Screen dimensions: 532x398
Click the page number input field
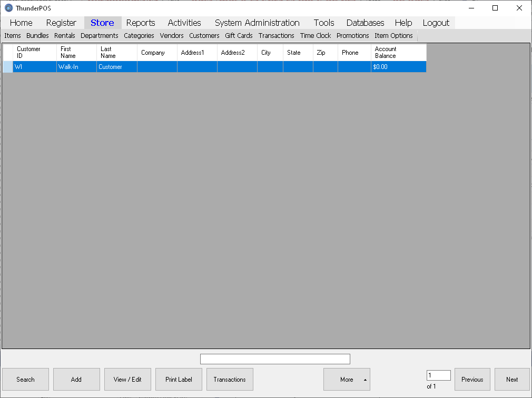click(x=438, y=375)
